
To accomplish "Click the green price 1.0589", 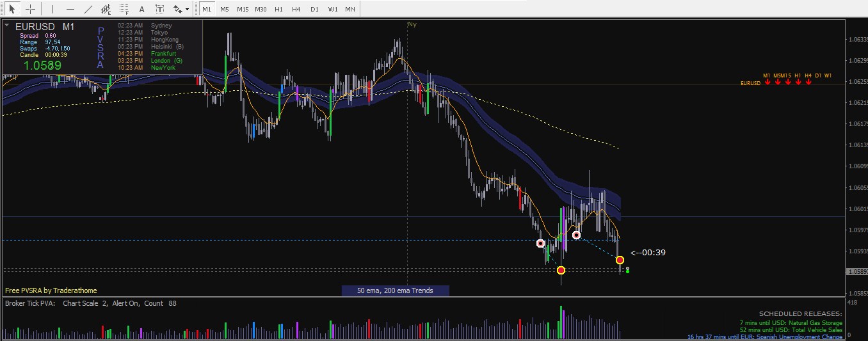I will pyautogui.click(x=42, y=65).
